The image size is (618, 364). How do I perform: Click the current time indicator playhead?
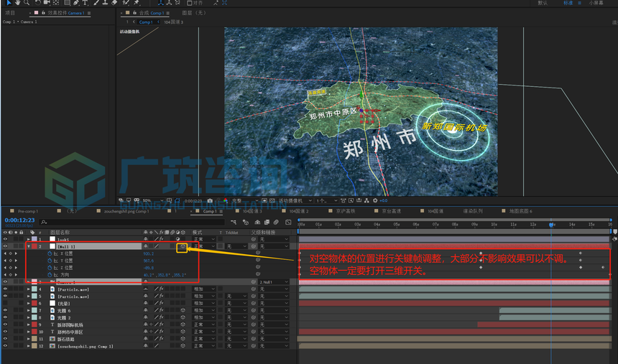point(551,225)
